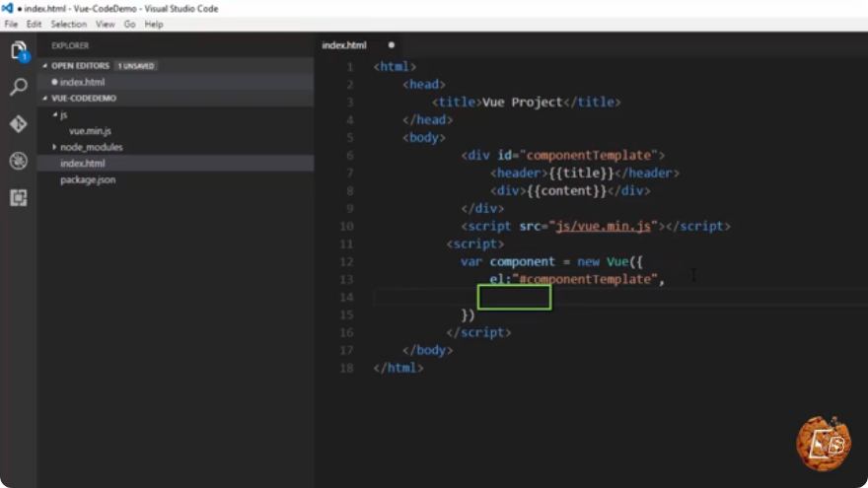Image resolution: width=868 pixels, height=488 pixels.
Task: Open the Selection menu
Action: click(x=69, y=25)
